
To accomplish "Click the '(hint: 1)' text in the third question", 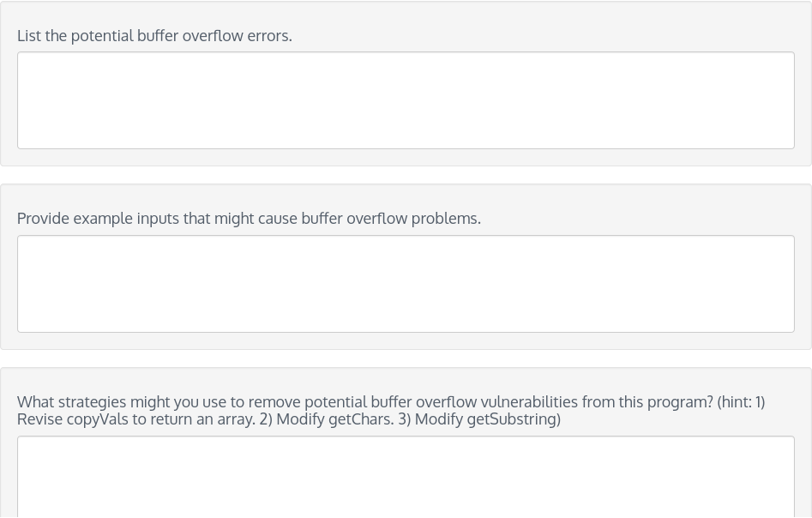I will click(741, 402).
